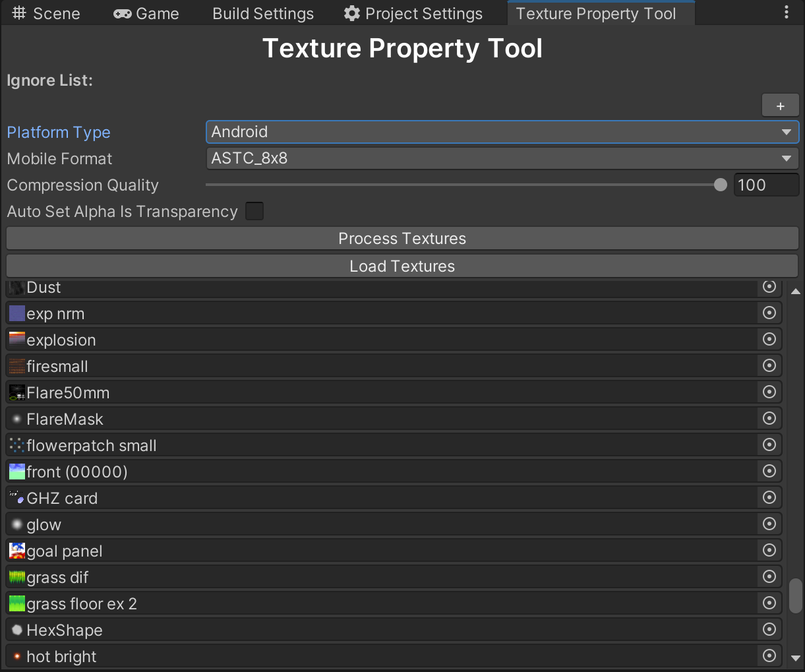Expand the Mobile Format ASTC_8x8 dropdown
The width and height of the screenshot is (805, 672).
point(502,158)
